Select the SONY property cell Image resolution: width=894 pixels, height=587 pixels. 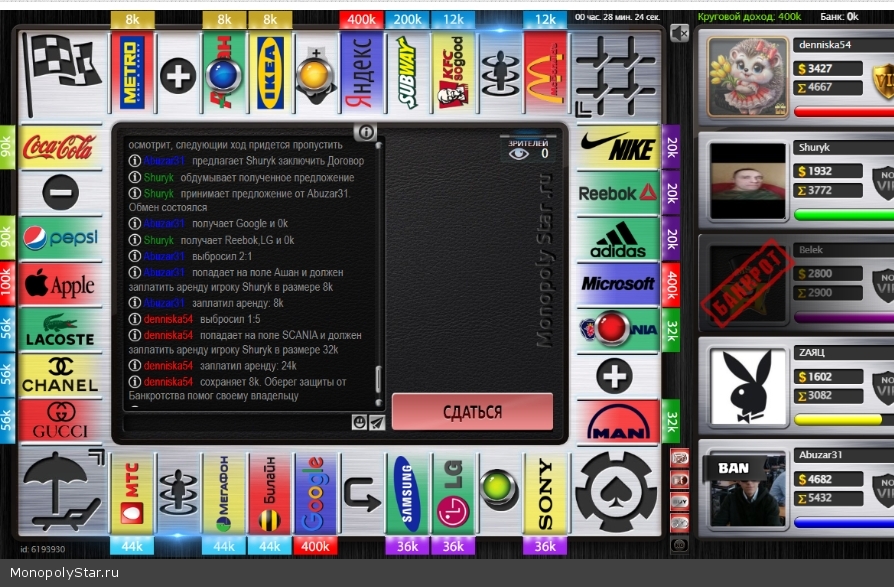tap(545, 495)
